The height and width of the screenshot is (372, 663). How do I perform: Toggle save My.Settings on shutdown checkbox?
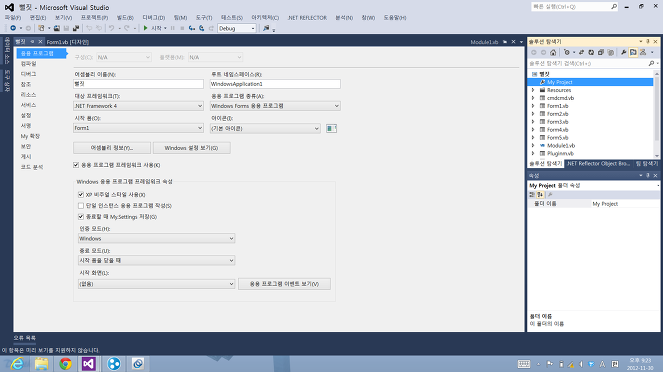coord(81,216)
